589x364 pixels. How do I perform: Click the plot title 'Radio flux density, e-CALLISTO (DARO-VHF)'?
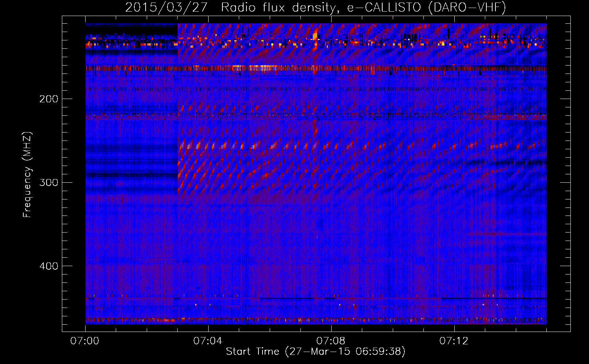363,7
